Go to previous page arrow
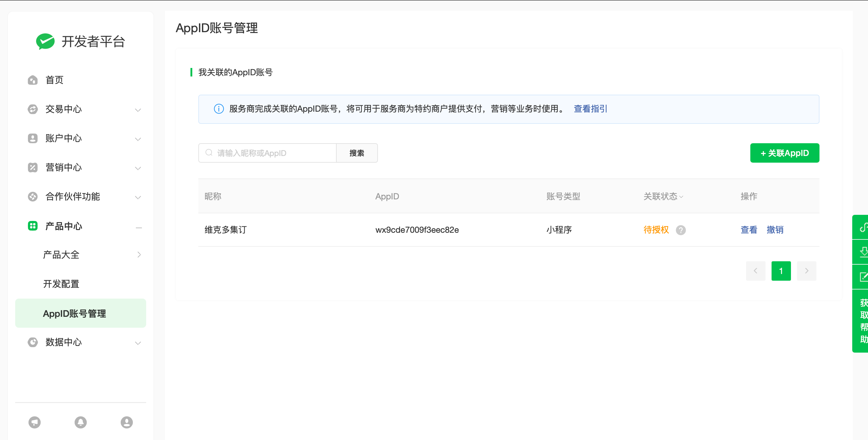The width and height of the screenshot is (868, 440). (755, 271)
